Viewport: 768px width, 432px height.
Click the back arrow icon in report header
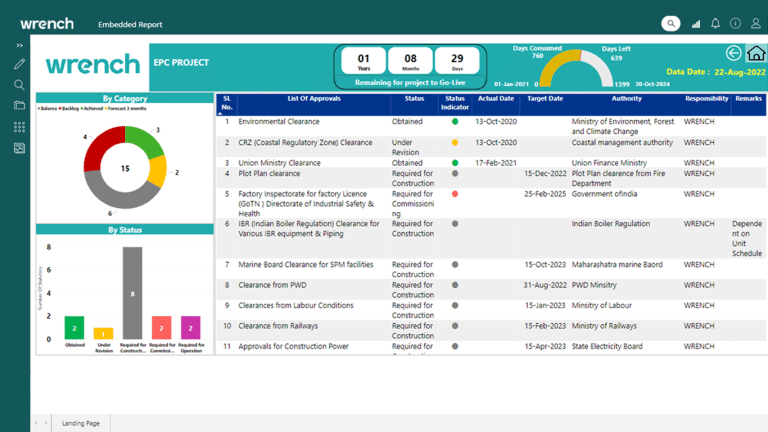coord(733,53)
